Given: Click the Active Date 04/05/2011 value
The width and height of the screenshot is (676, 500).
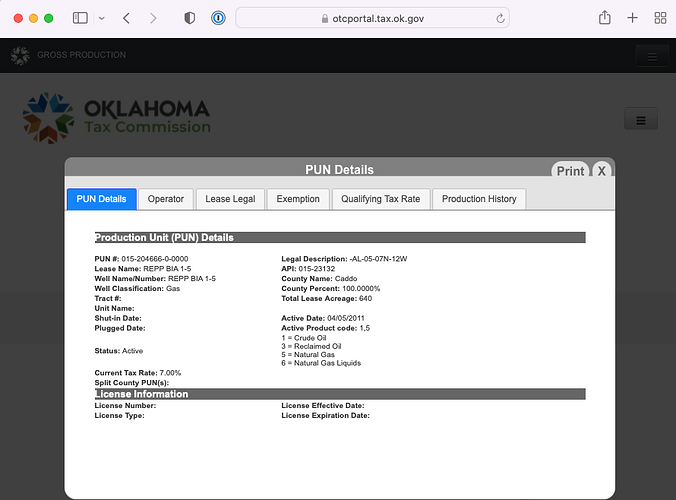Looking at the screenshot, I should coord(346,319).
